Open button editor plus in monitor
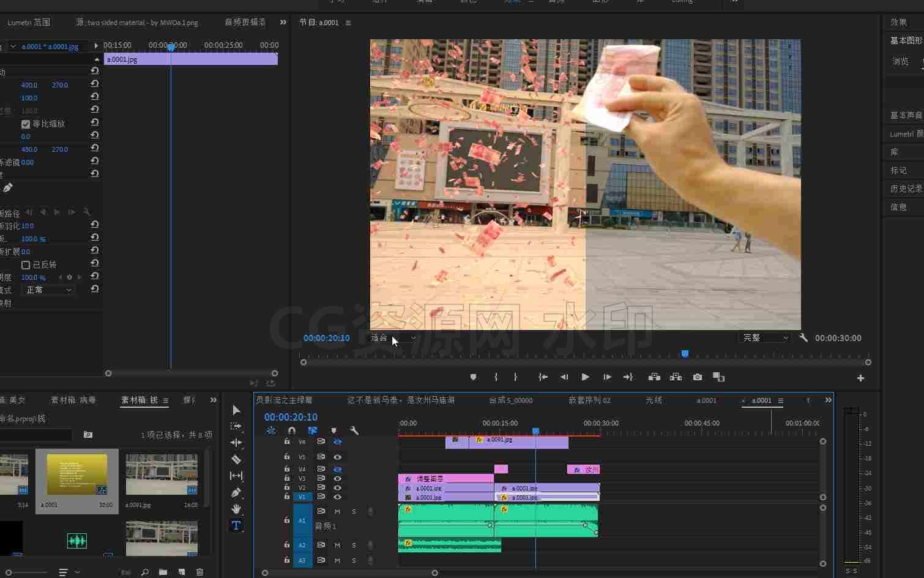The width and height of the screenshot is (924, 578). [x=860, y=378]
